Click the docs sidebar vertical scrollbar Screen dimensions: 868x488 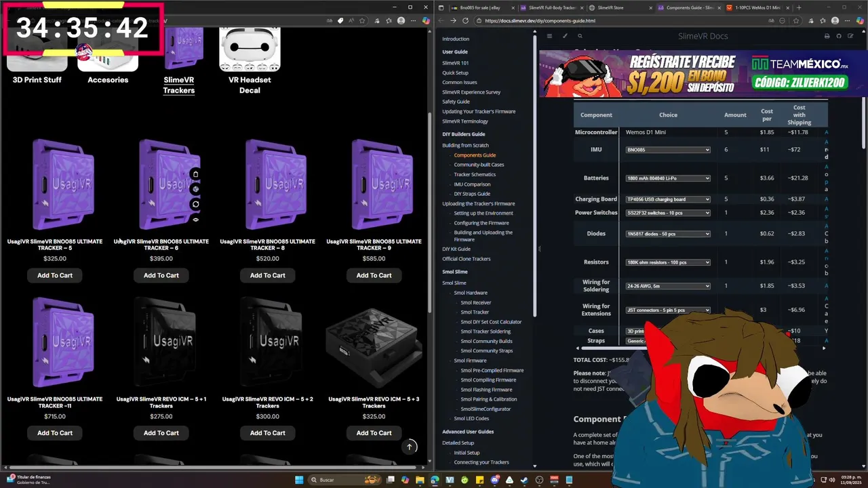pos(534,176)
